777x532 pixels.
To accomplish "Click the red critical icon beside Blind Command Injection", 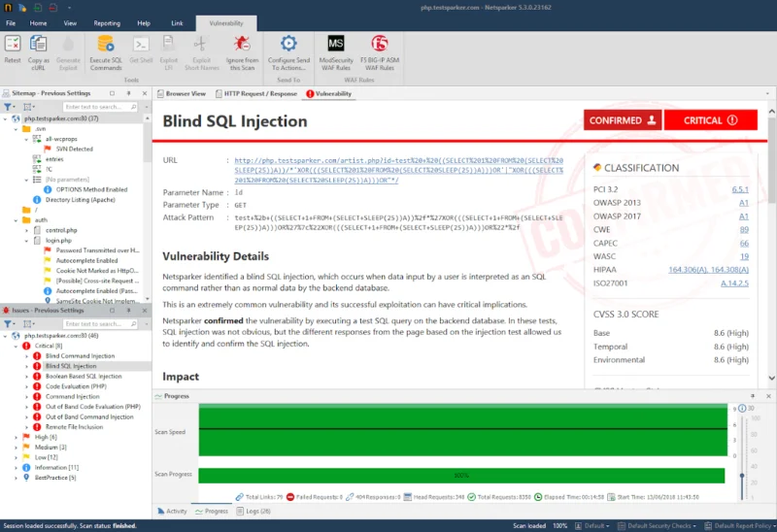I will pos(37,355).
